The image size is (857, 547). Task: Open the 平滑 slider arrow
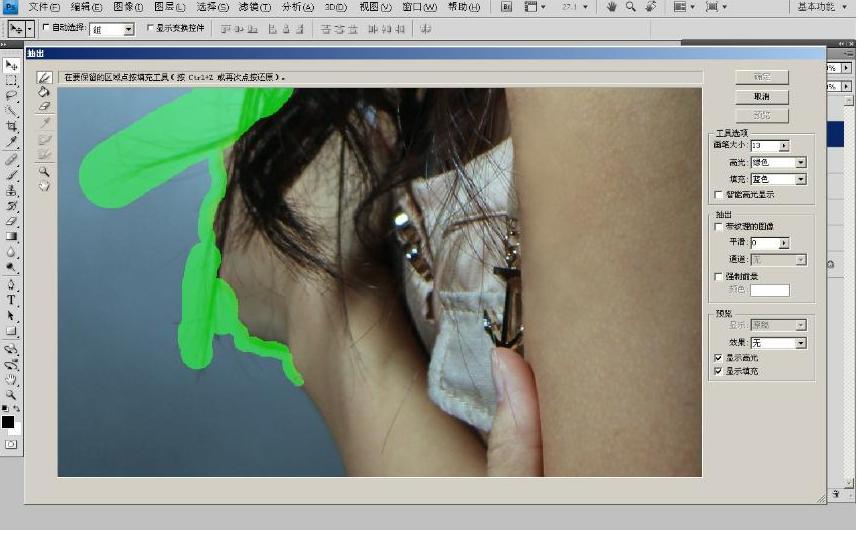pyautogui.click(x=784, y=243)
